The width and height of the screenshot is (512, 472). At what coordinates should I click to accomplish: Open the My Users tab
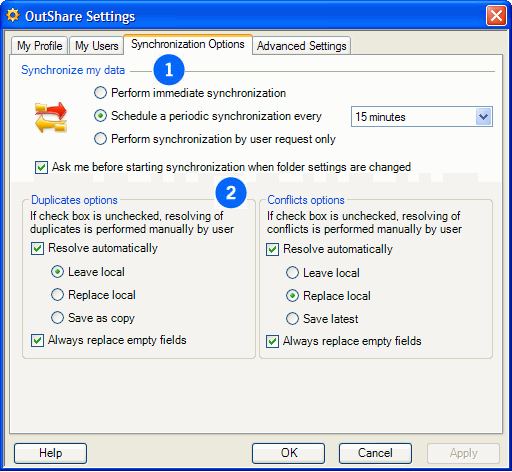click(97, 46)
